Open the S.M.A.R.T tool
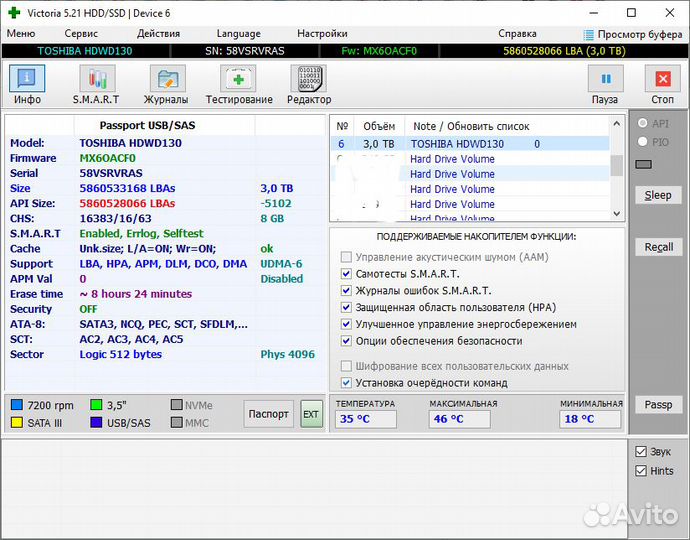This screenshot has width=690, height=540. coord(96,84)
